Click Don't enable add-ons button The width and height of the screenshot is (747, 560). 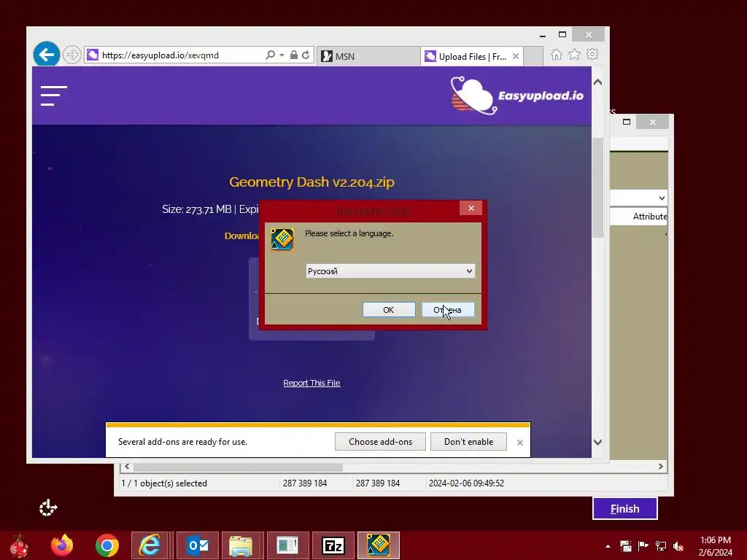coord(468,441)
